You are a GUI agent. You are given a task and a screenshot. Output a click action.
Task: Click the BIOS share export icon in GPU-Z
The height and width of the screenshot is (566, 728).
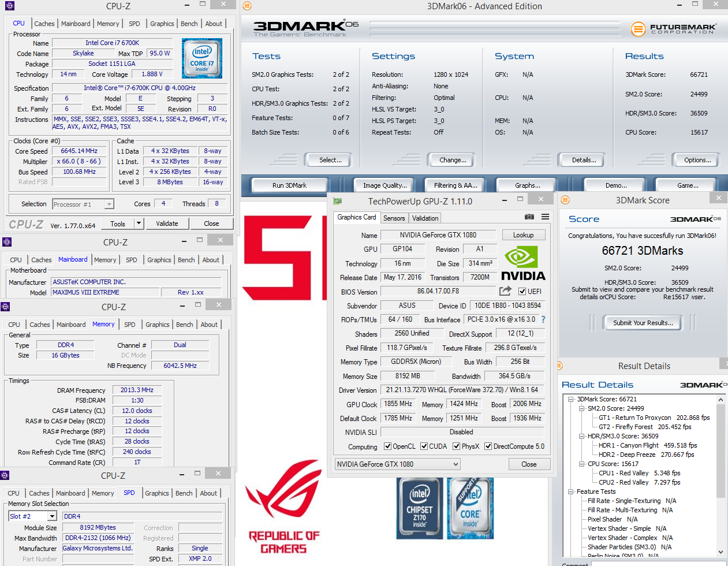pos(506,291)
